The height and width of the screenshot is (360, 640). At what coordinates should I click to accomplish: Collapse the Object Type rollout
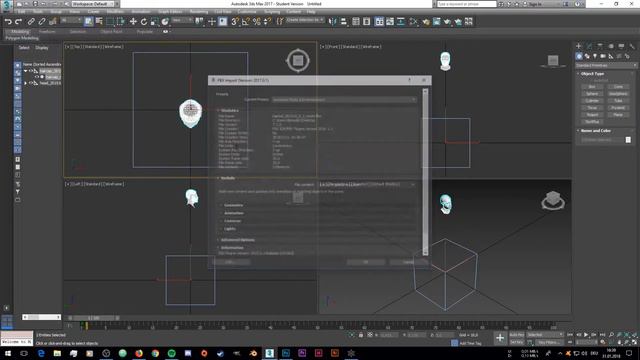click(x=592, y=74)
